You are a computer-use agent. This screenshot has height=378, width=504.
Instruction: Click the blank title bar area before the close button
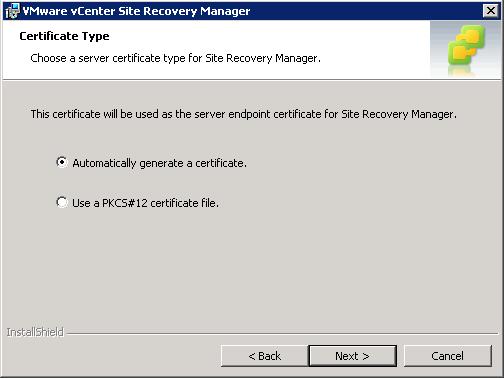[367, 11]
